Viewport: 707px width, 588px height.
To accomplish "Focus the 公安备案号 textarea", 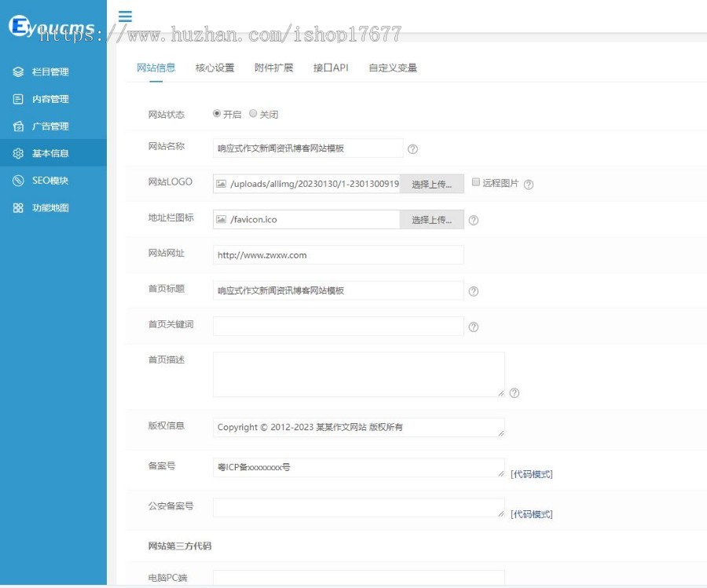I will pyautogui.click(x=358, y=508).
